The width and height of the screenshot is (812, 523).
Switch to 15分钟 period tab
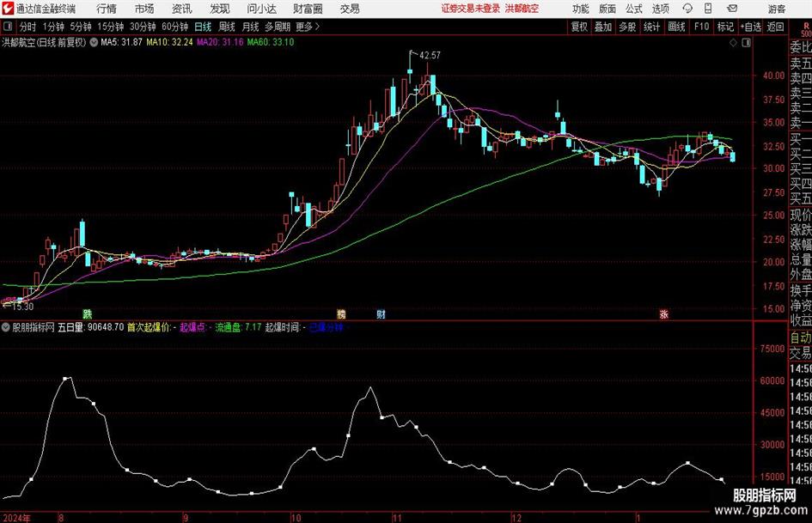tap(110, 27)
